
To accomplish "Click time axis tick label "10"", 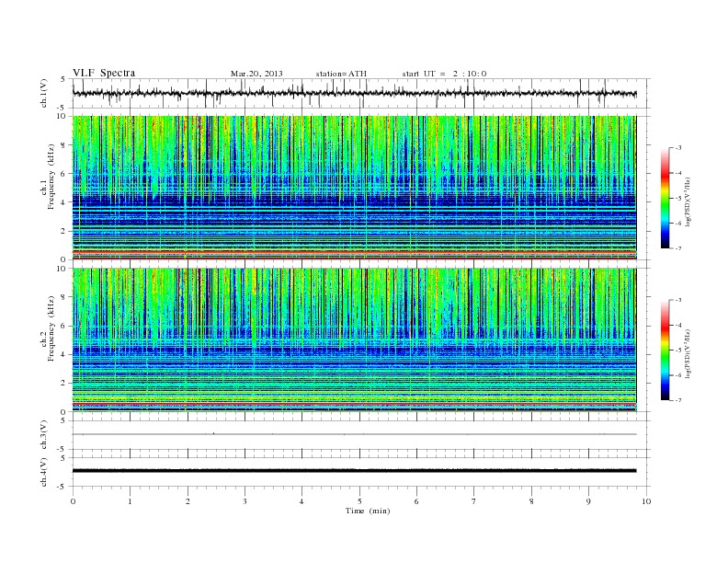I will pyautogui.click(x=646, y=501).
